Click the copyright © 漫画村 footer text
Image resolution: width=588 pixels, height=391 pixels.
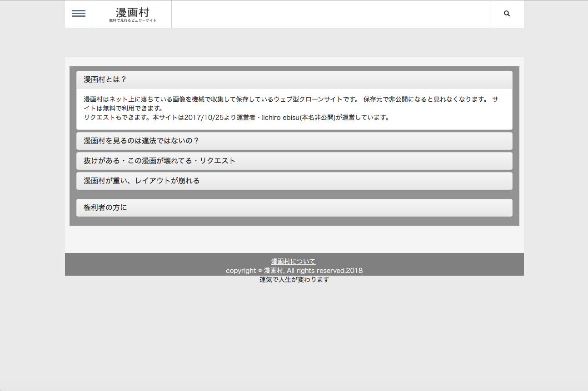(294, 271)
